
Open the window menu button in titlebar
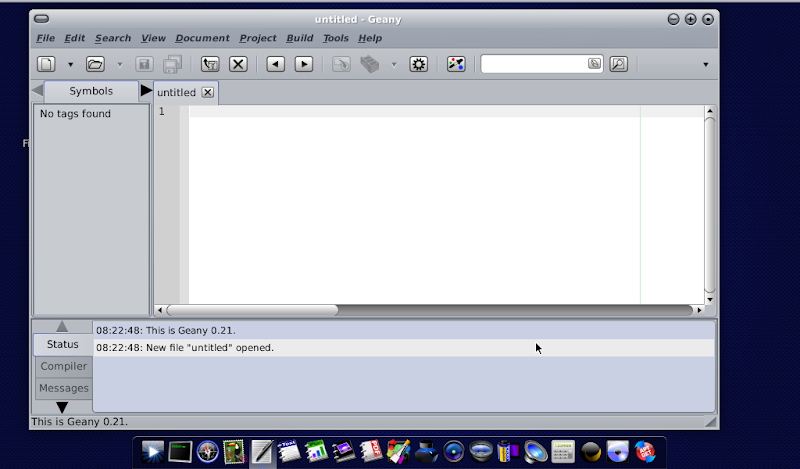pos(41,19)
